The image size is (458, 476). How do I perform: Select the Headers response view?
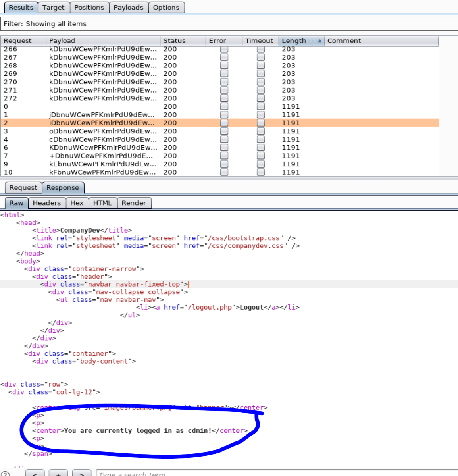[47, 203]
